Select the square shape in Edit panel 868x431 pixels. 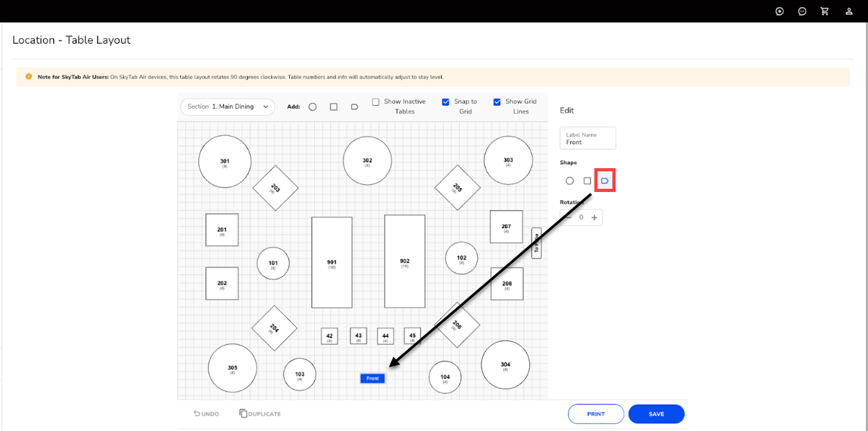pos(587,181)
